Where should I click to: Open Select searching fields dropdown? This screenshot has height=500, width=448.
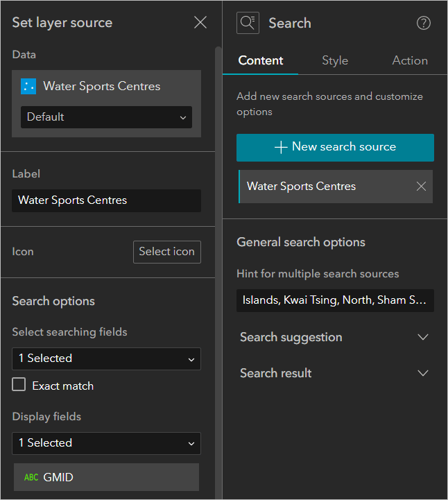[106, 359]
